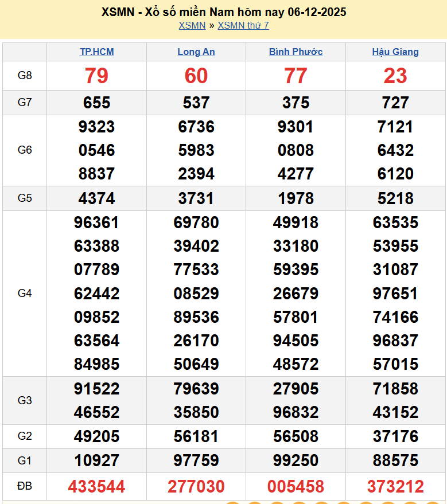
Task: Click TP.HCM G8 number 79
Action: click(x=96, y=76)
